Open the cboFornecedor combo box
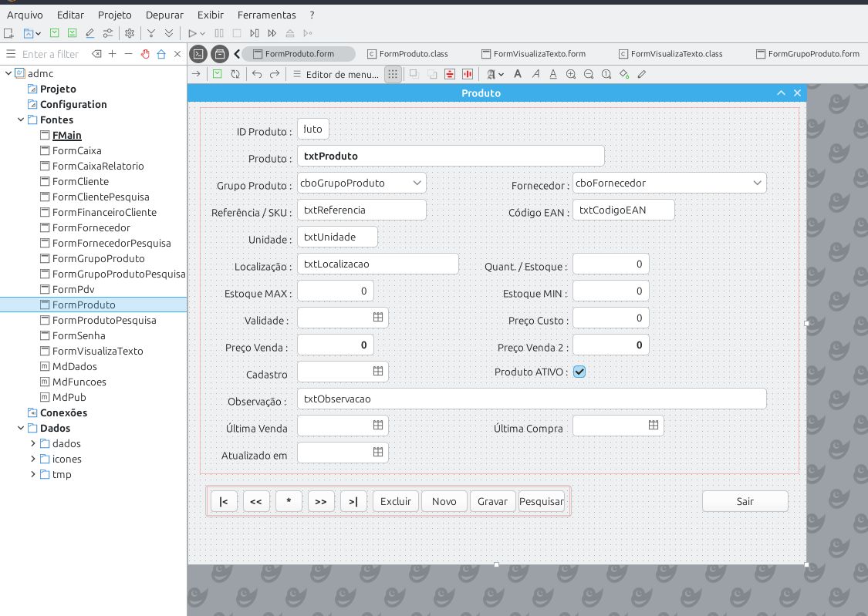 click(x=757, y=183)
